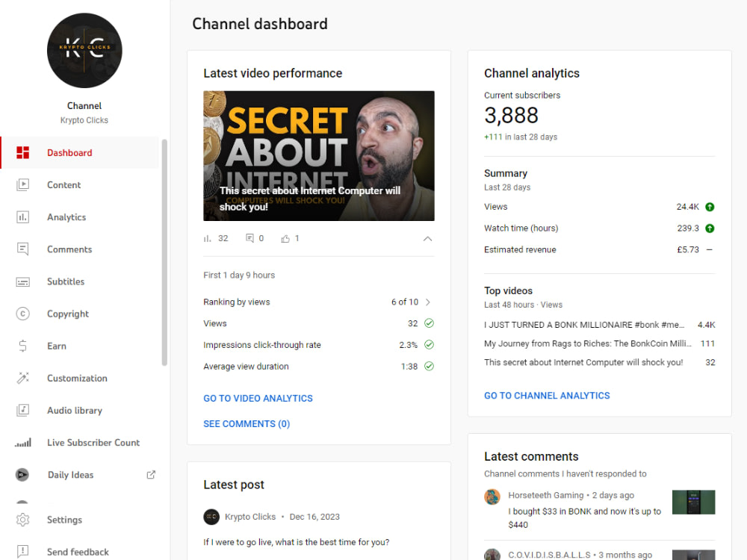Click the views bar icon under video thumbnail
This screenshot has width=747, height=560.
(x=207, y=239)
